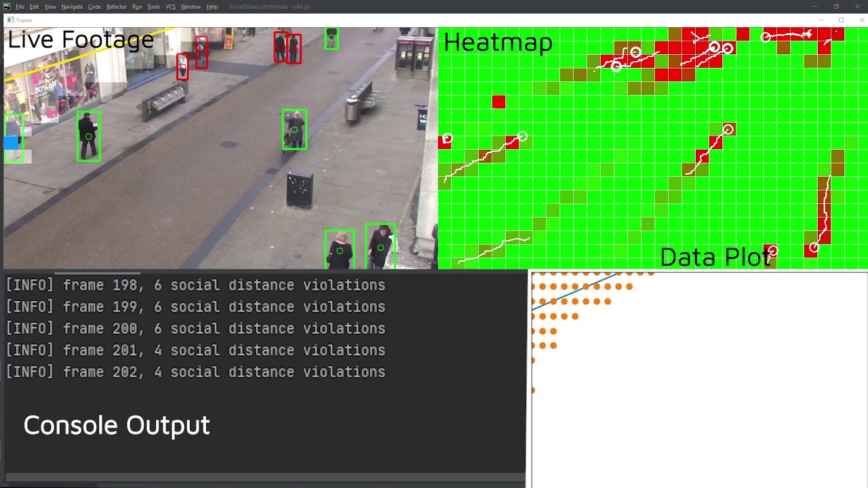Click the Frame window's small icon
This screenshot has height=488, width=868.
click(x=9, y=20)
